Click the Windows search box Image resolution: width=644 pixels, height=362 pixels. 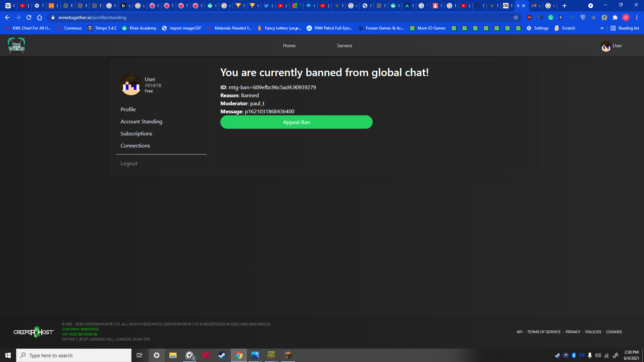click(x=74, y=355)
